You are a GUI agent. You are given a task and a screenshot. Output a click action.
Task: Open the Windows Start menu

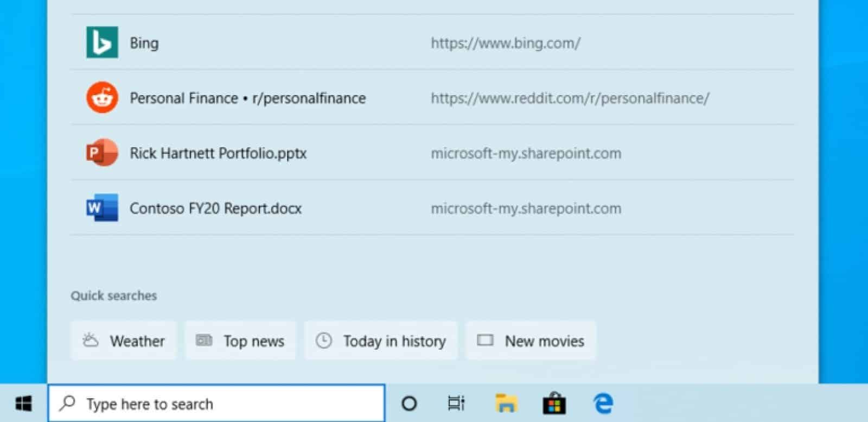23,404
